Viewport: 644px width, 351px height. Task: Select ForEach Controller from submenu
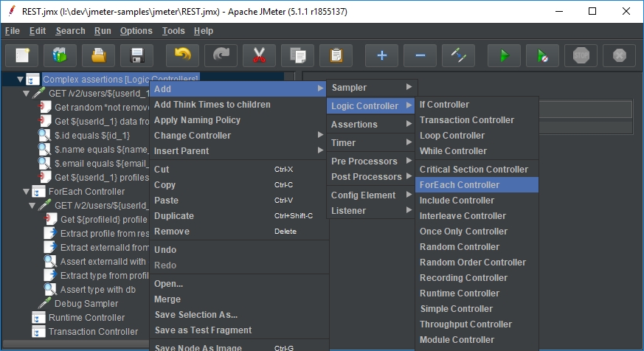point(477,185)
